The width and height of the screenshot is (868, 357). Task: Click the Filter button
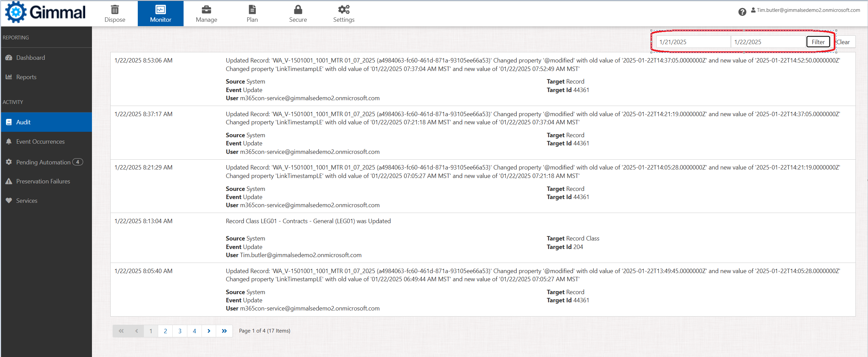click(818, 42)
